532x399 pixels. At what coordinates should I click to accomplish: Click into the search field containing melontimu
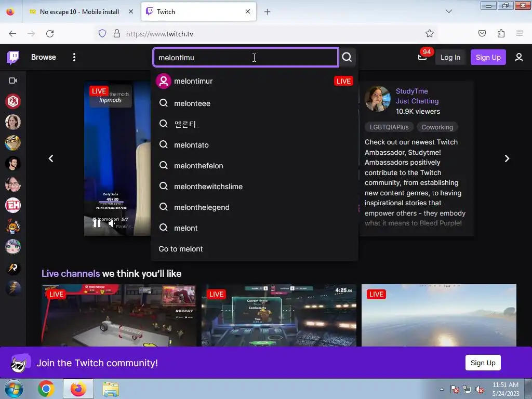click(246, 57)
